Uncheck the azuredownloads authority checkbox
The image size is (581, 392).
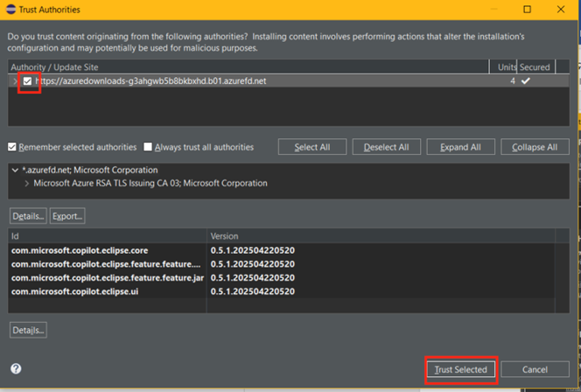tap(27, 81)
